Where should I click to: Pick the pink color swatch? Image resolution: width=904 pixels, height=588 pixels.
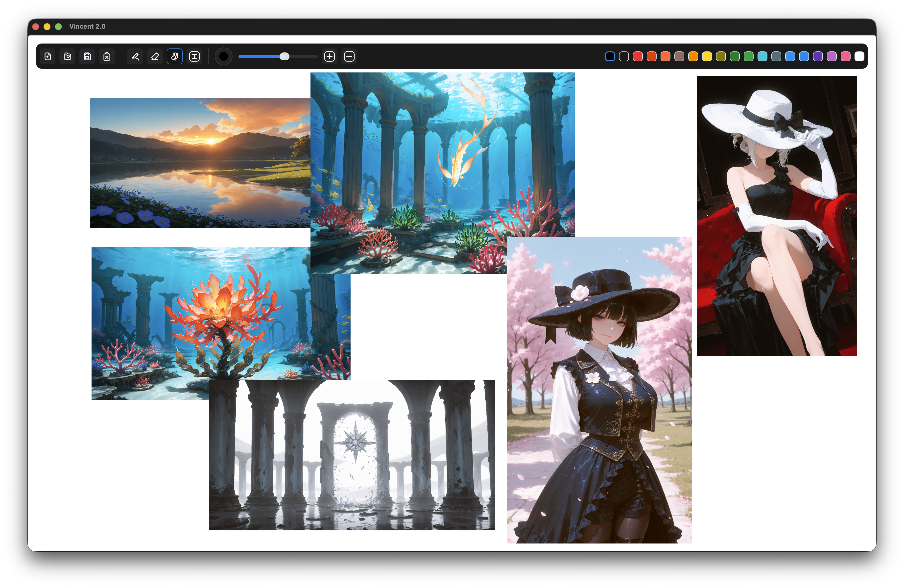point(846,57)
